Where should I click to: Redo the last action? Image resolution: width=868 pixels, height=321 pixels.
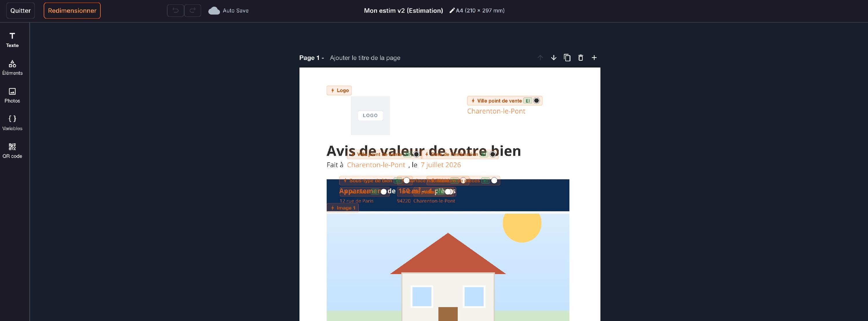click(x=192, y=10)
